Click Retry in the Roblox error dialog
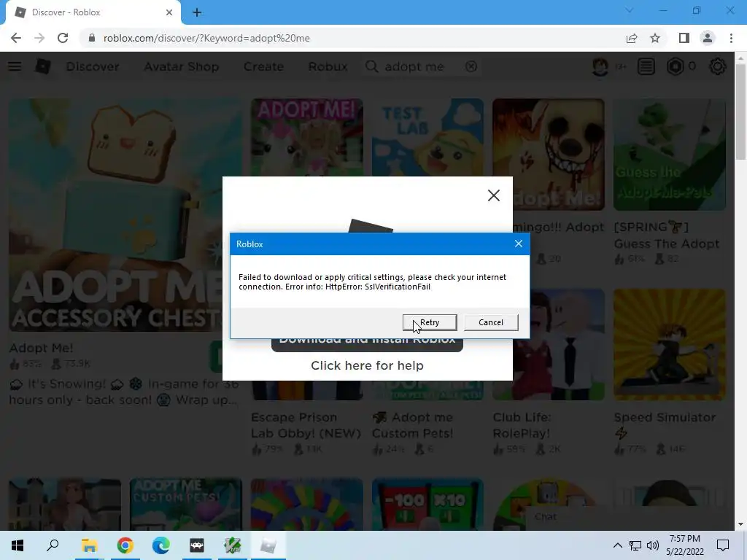 coord(430,322)
